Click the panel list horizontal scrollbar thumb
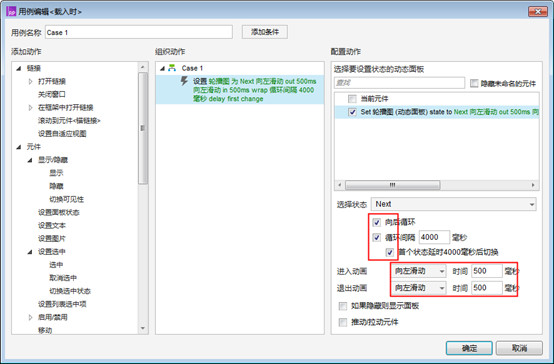The width and height of the screenshot is (554, 364). point(393,185)
